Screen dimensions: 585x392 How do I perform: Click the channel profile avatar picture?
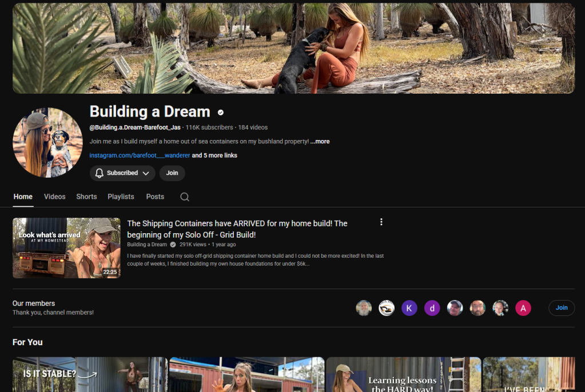pyautogui.click(x=47, y=142)
